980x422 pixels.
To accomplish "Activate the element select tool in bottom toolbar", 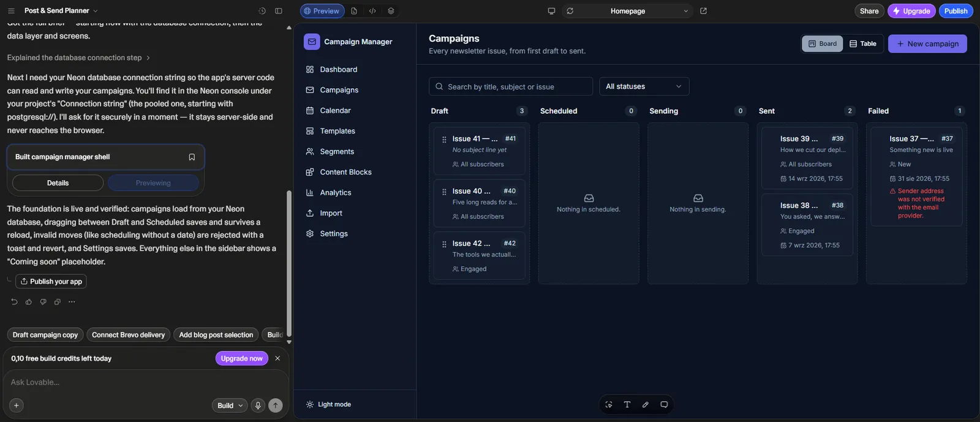I will (x=609, y=404).
